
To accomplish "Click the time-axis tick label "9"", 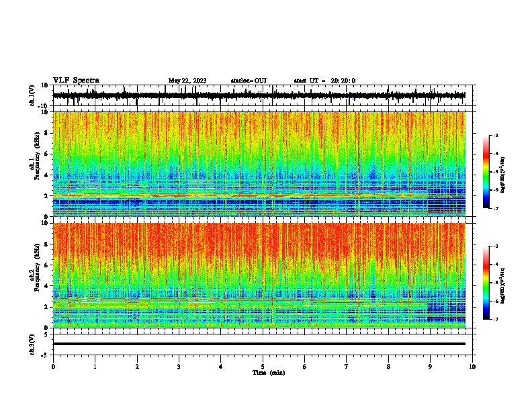I will coord(430,367).
